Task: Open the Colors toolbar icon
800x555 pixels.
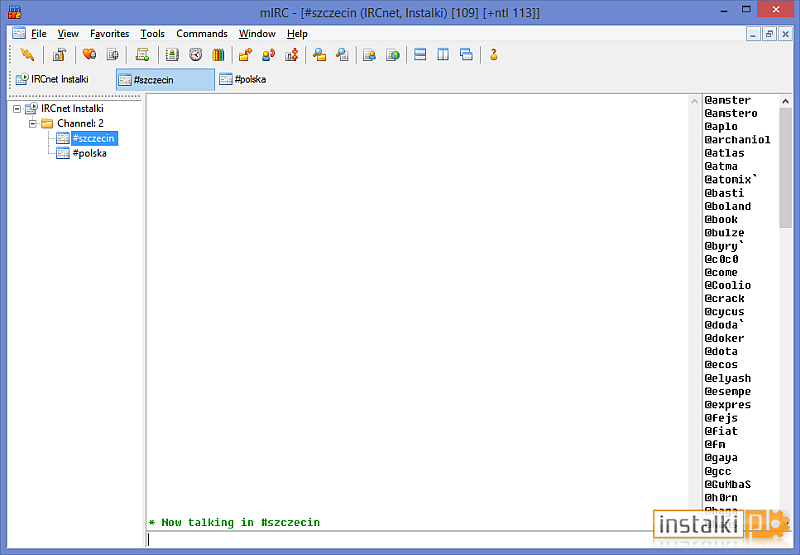Action: (218, 55)
